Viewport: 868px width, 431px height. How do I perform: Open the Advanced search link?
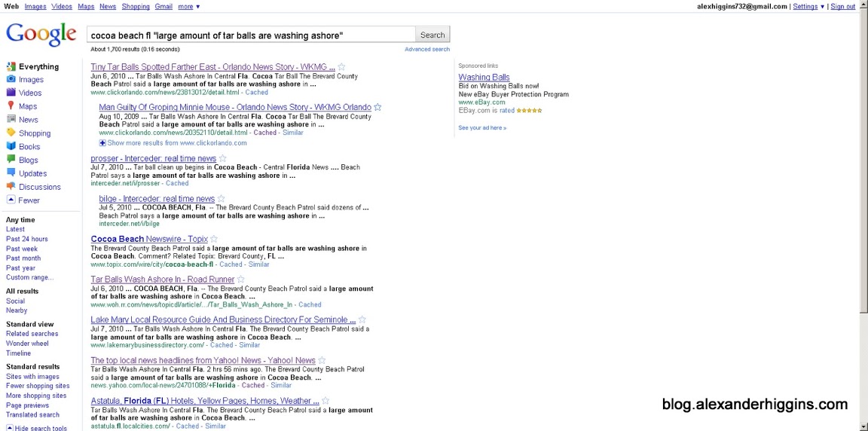pyautogui.click(x=426, y=49)
